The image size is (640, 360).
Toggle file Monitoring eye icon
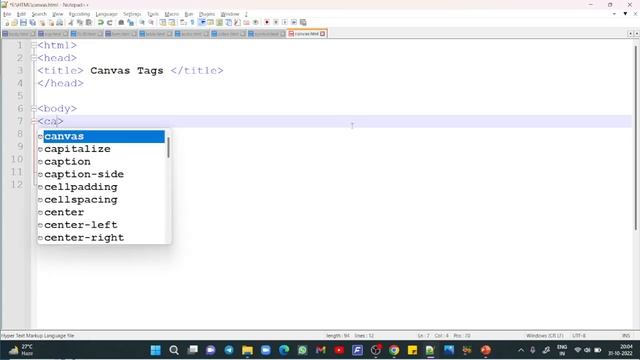coord(256,22)
